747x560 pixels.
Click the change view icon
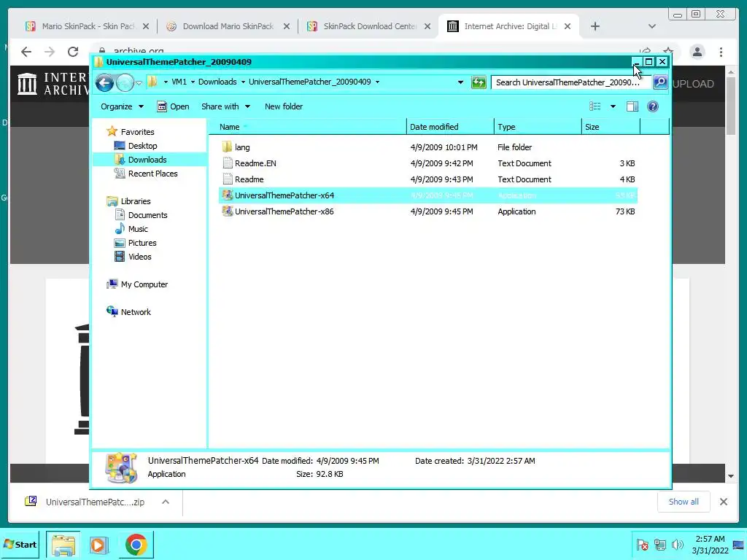(595, 106)
